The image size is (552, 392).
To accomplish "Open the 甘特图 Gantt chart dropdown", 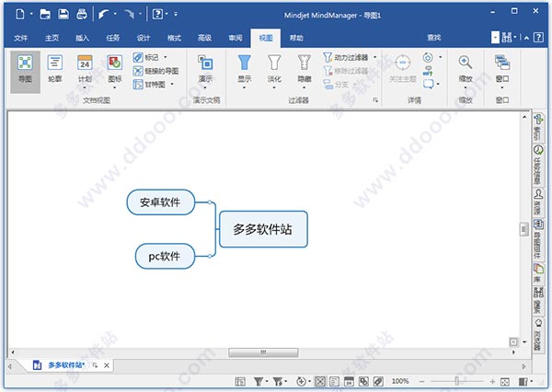I will click(172, 84).
